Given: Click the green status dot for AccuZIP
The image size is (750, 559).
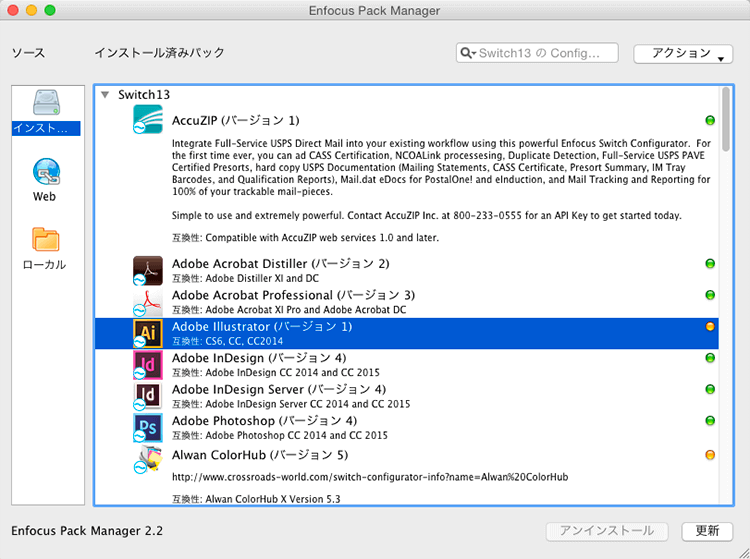Looking at the screenshot, I should 710,121.
